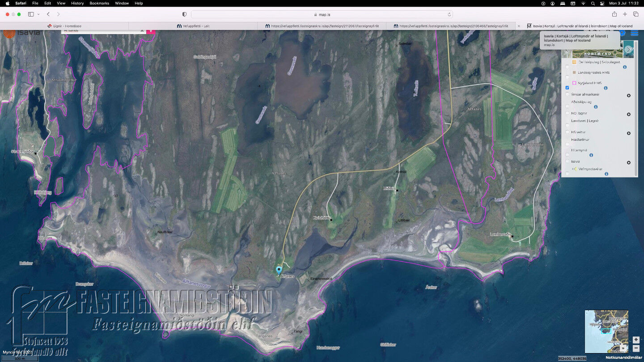
Task: Click Safari sidebar toggle icon
Action: 31,14
